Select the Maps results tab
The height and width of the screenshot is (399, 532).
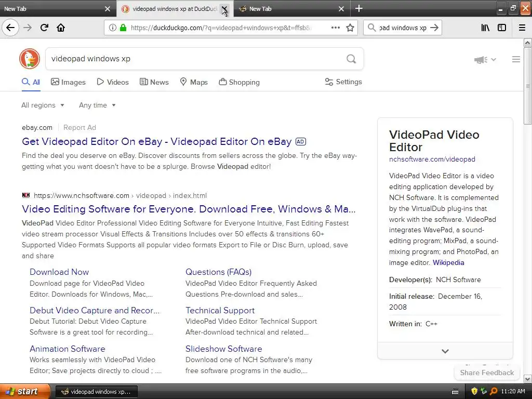pyautogui.click(x=194, y=82)
